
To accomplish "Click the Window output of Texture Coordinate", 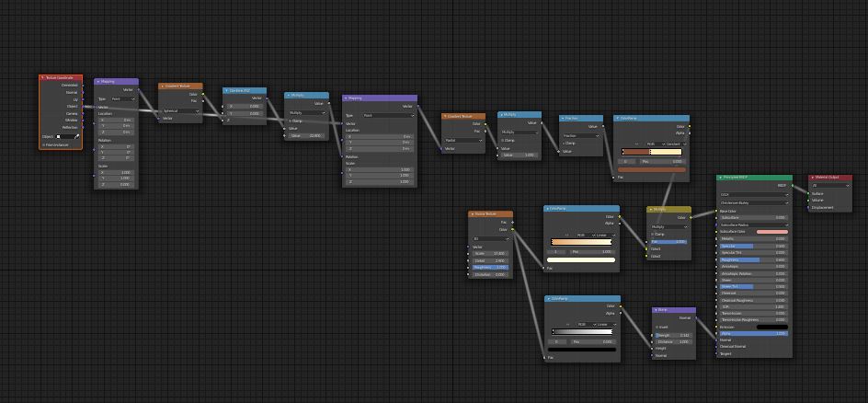I will tap(83, 120).
